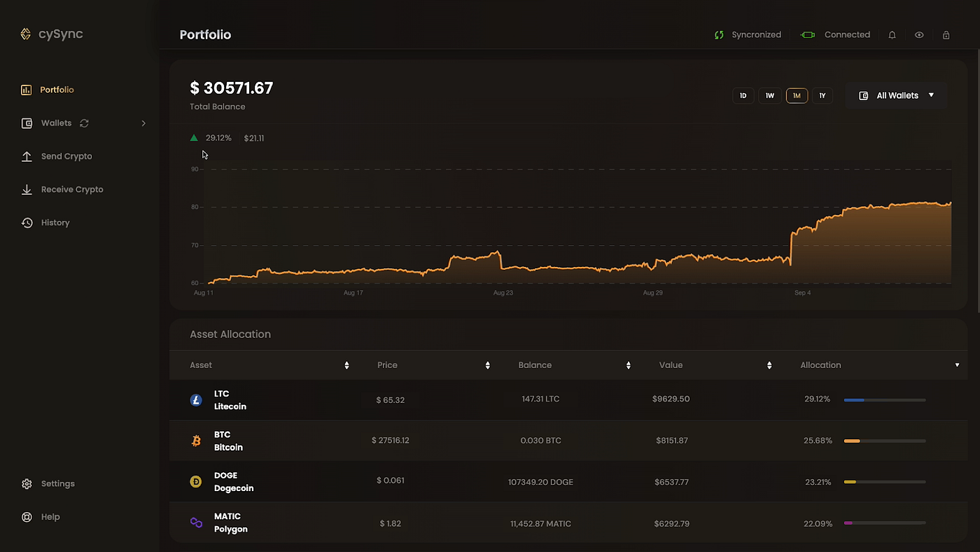Click the green upward gain triangle
Viewport: 980px width, 552px height.
[x=194, y=138]
